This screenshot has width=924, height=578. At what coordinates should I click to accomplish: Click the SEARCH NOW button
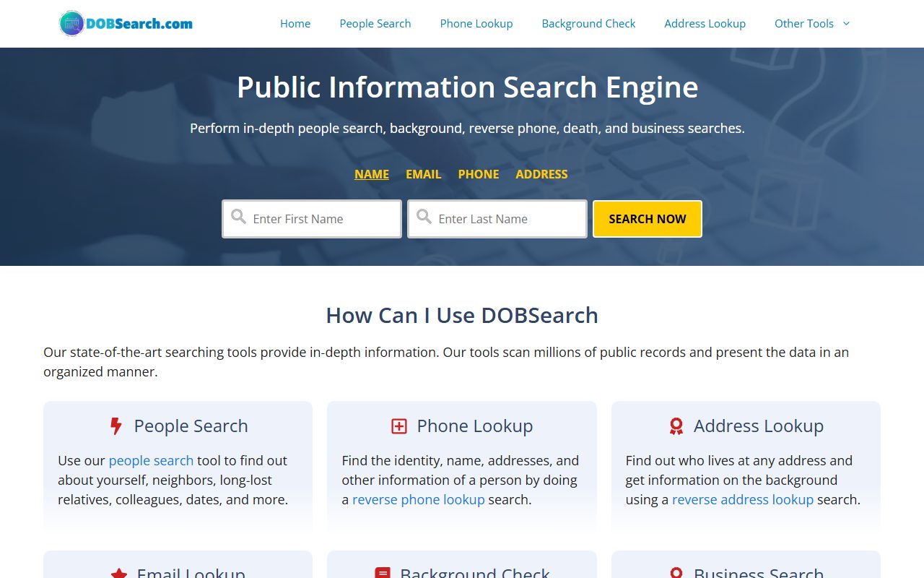[x=648, y=219]
